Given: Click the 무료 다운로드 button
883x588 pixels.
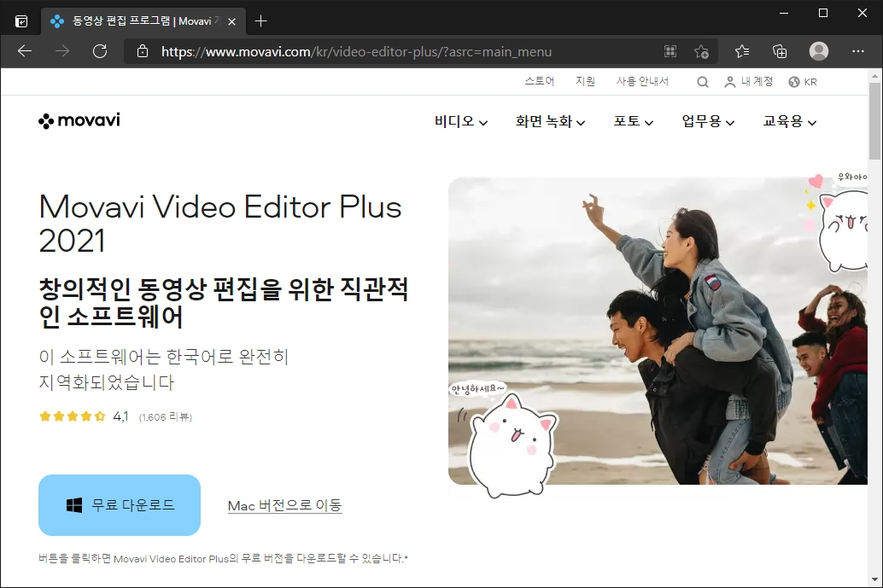Looking at the screenshot, I should pos(120,504).
